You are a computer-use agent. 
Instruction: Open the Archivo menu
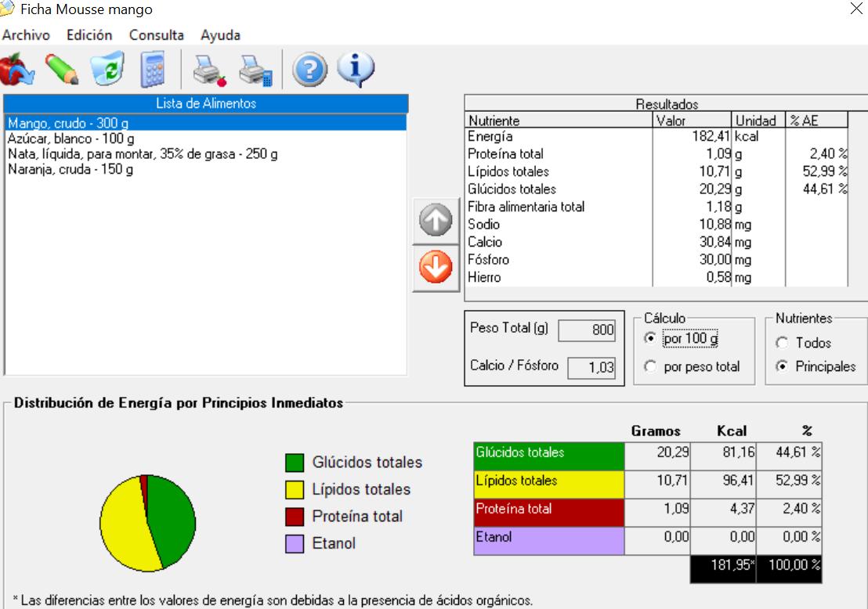26,35
